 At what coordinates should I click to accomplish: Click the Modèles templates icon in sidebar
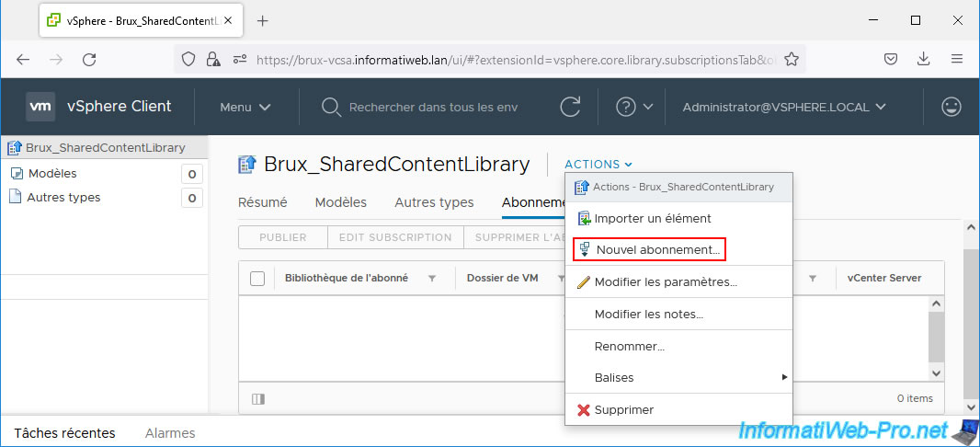click(x=17, y=174)
